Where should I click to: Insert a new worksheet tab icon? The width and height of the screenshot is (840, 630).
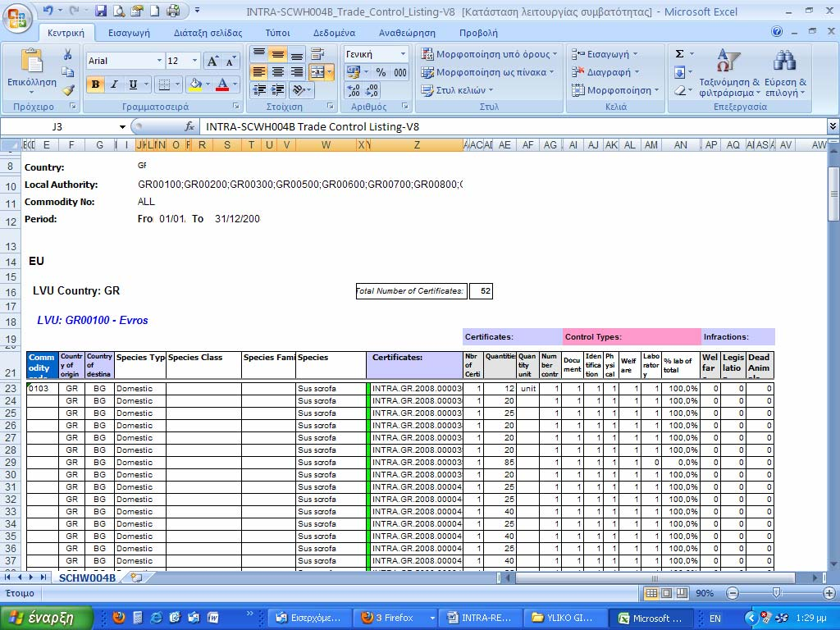[x=136, y=577]
